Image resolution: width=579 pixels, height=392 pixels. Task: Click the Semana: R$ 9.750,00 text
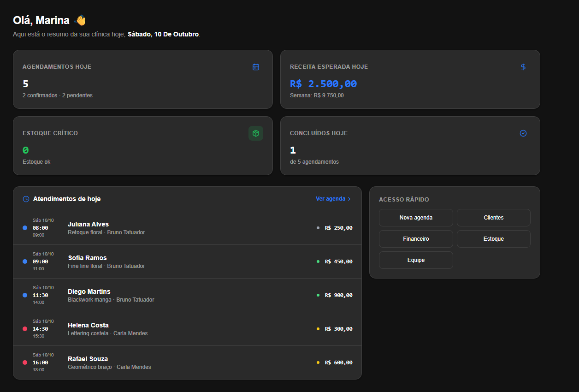[317, 95]
